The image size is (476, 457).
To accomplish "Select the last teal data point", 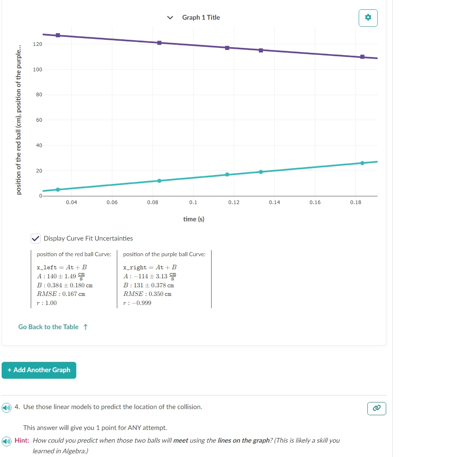I will coord(362,163).
